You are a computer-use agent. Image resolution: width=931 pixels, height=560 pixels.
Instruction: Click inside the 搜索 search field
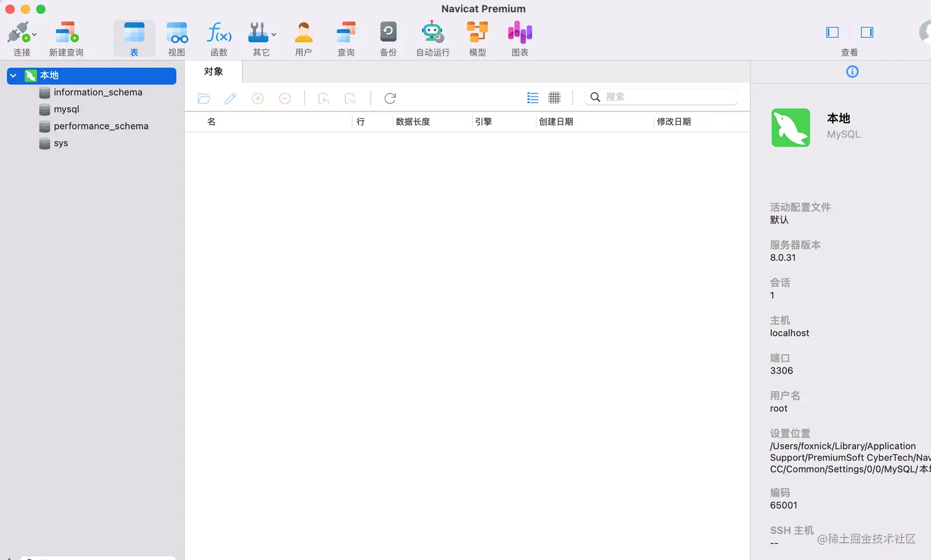point(662,97)
